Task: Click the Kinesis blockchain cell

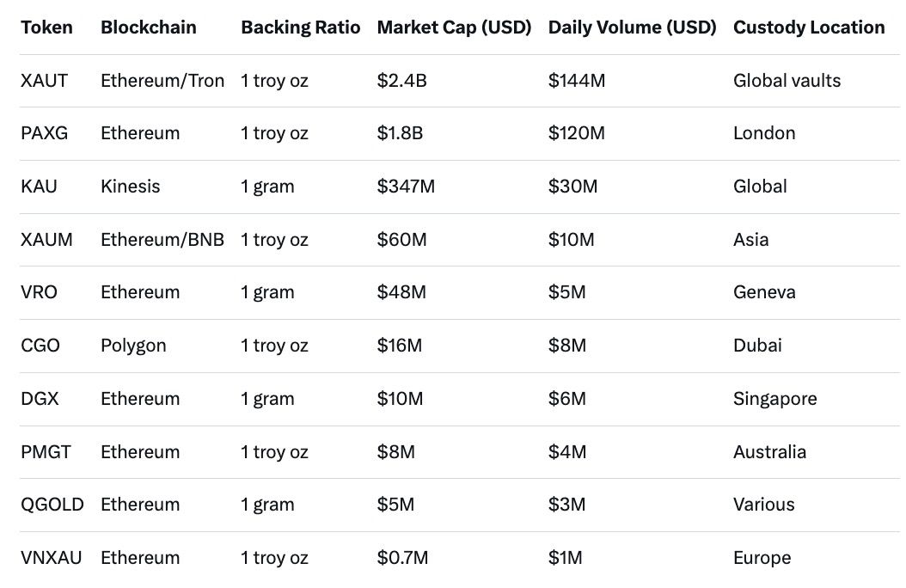Action: point(130,187)
